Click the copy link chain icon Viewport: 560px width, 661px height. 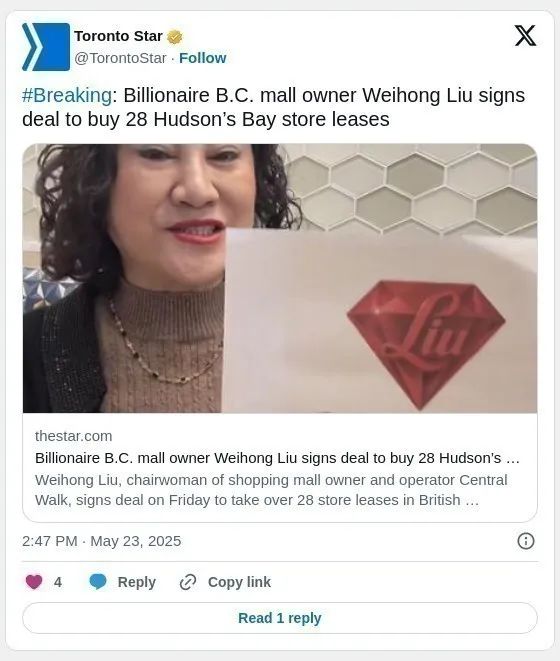pos(188,582)
